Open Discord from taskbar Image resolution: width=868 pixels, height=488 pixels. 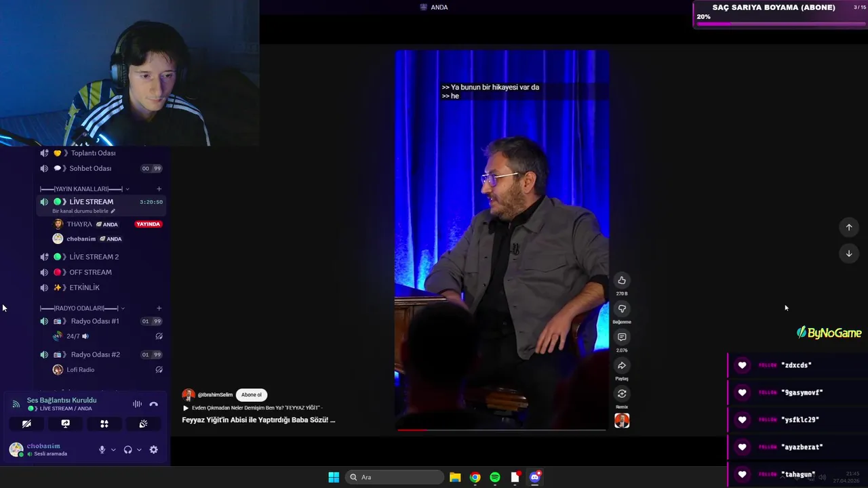tap(535, 477)
